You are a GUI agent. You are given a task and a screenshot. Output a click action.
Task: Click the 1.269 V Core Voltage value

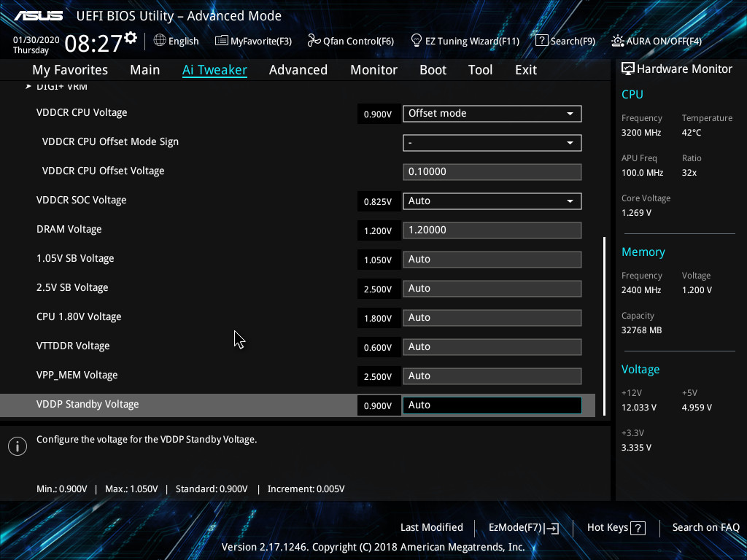coord(636,213)
